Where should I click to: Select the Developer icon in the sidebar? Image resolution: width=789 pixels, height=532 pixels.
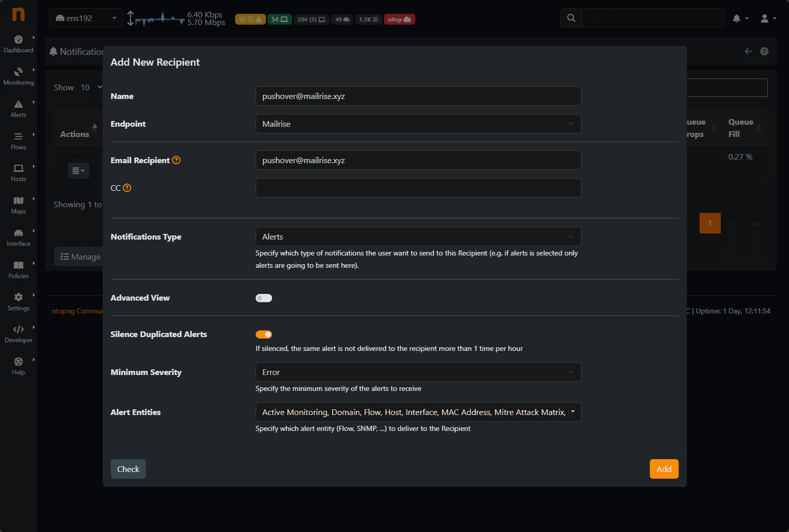(18, 333)
